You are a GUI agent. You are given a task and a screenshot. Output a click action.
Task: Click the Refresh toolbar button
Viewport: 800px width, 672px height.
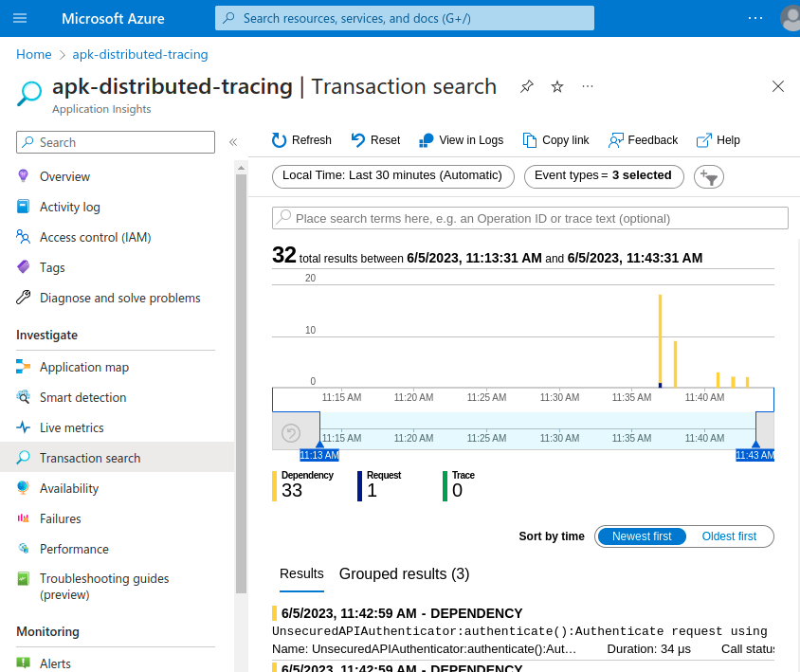pos(301,140)
